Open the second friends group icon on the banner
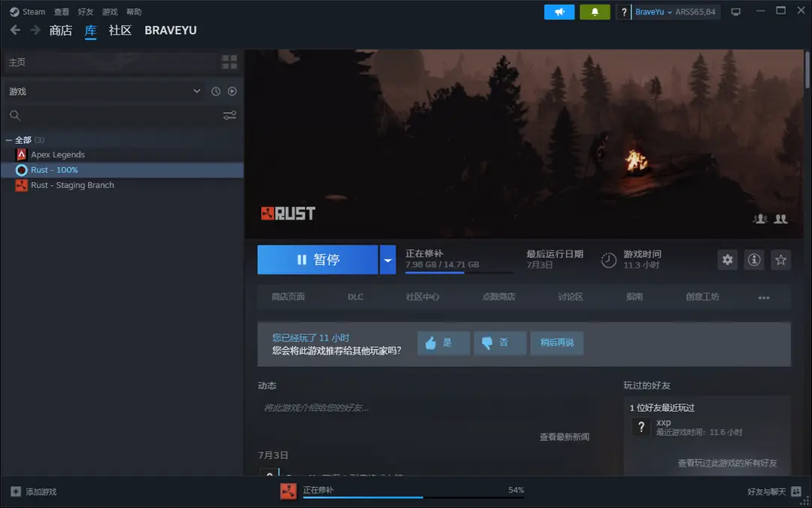Viewport: 812px width, 508px height. coord(781,219)
